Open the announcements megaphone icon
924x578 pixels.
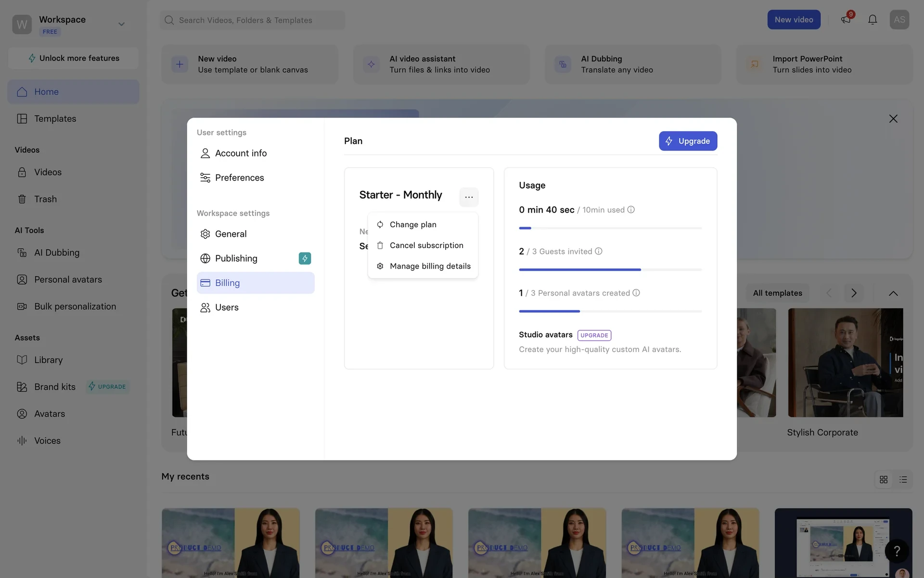(846, 20)
